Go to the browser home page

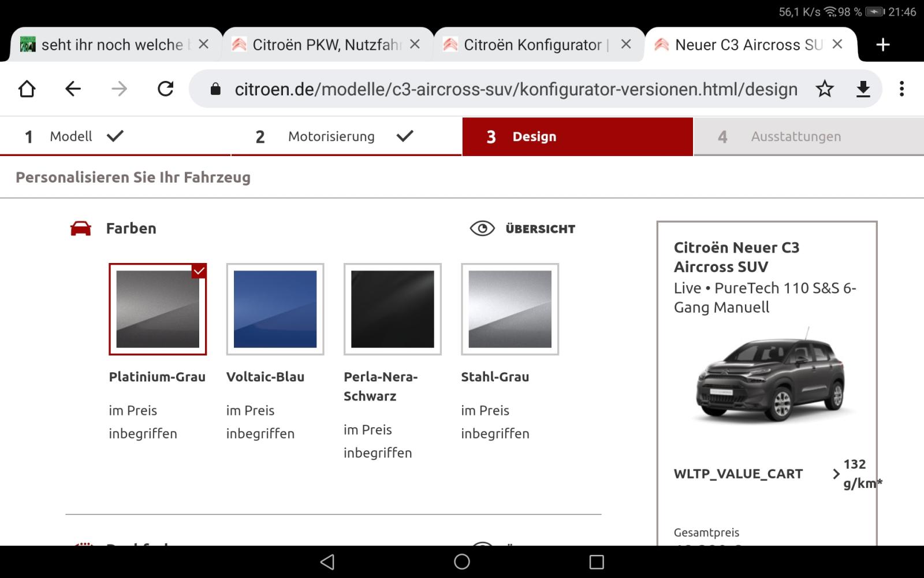tap(27, 89)
